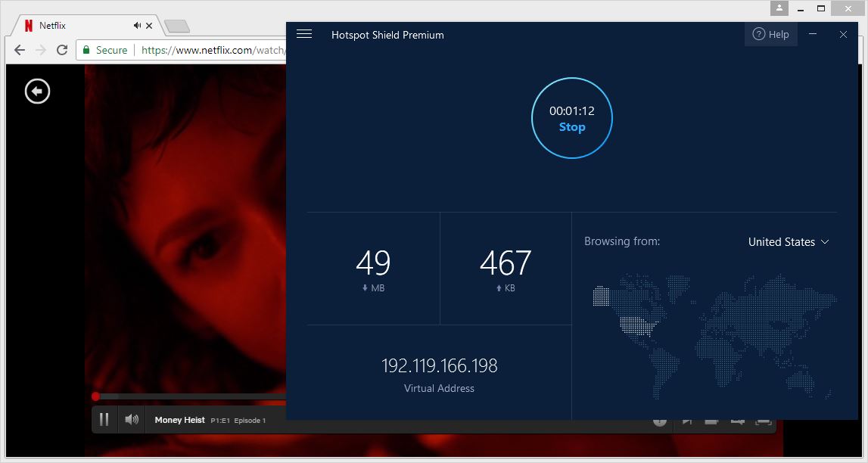This screenshot has height=463, width=868.
Task: Click the 192.119.166.198 virtual address
Action: [x=440, y=365]
